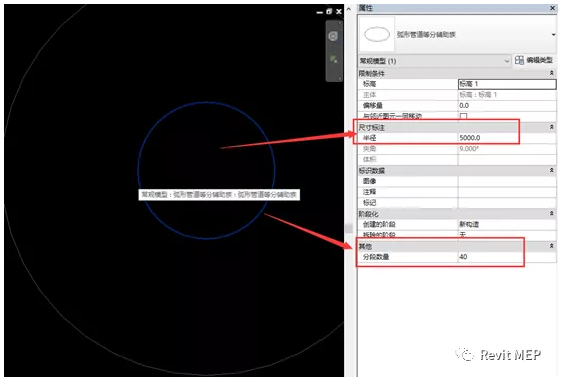Collapse the 尺寸标注 section
The height and width of the screenshot is (382, 573).
[x=552, y=127]
